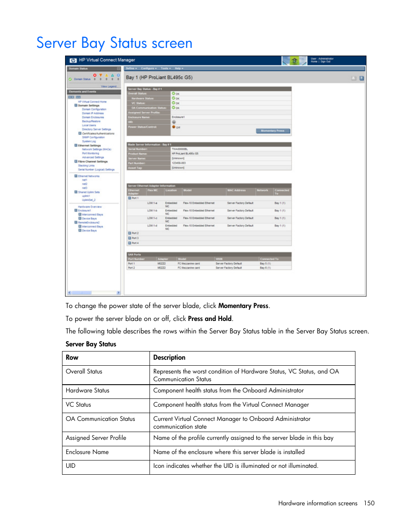Click the green Domain Status check icon

(x=70, y=79)
